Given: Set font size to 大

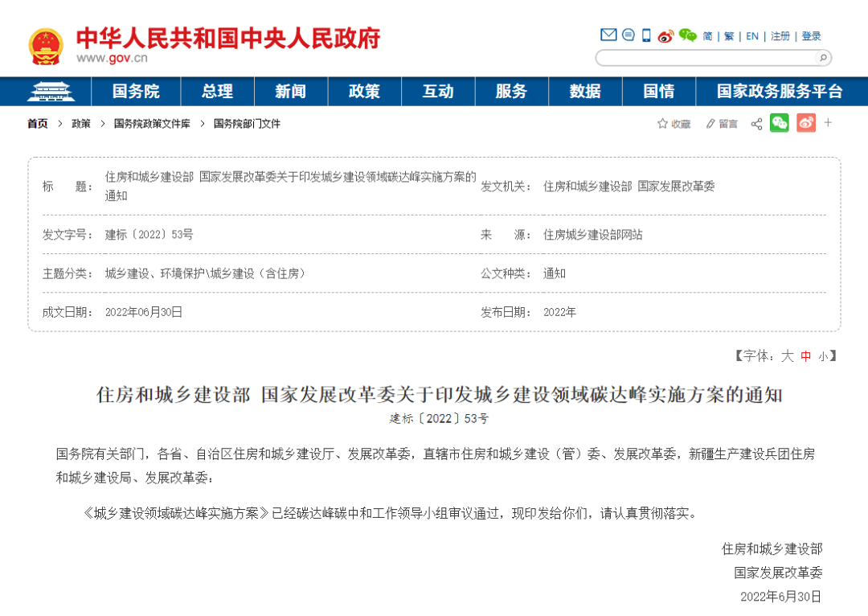Looking at the screenshot, I should [787, 356].
